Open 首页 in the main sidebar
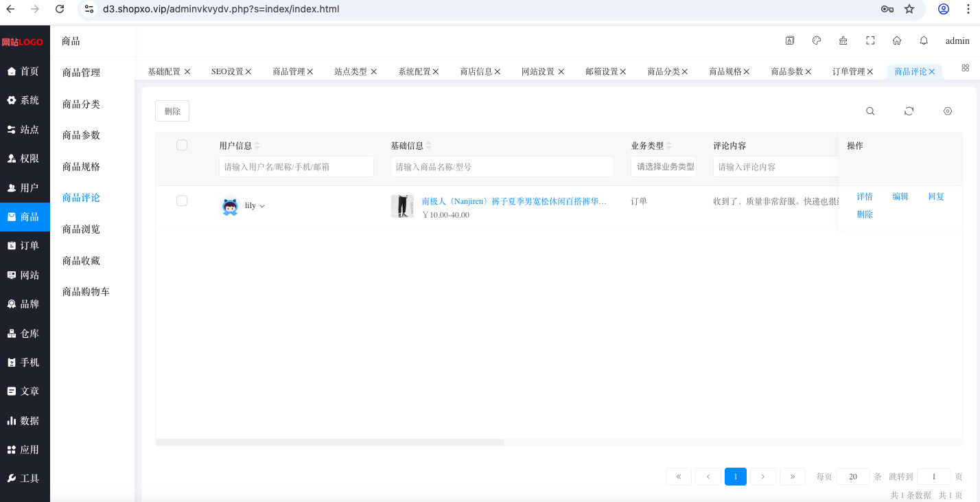Image resolution: width=980 pixels, height=502 pixels. click(25, 71)
